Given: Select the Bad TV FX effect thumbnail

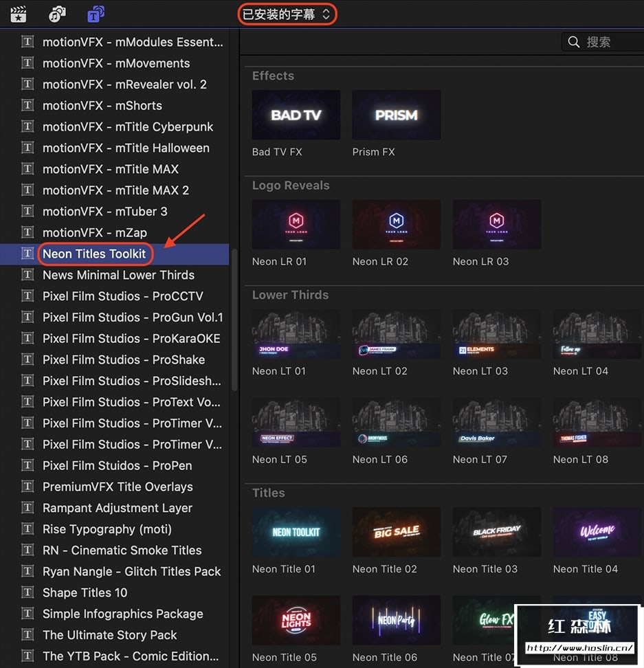Looking at the screenshot, I should pyautogui.click(x=296, y=115).
